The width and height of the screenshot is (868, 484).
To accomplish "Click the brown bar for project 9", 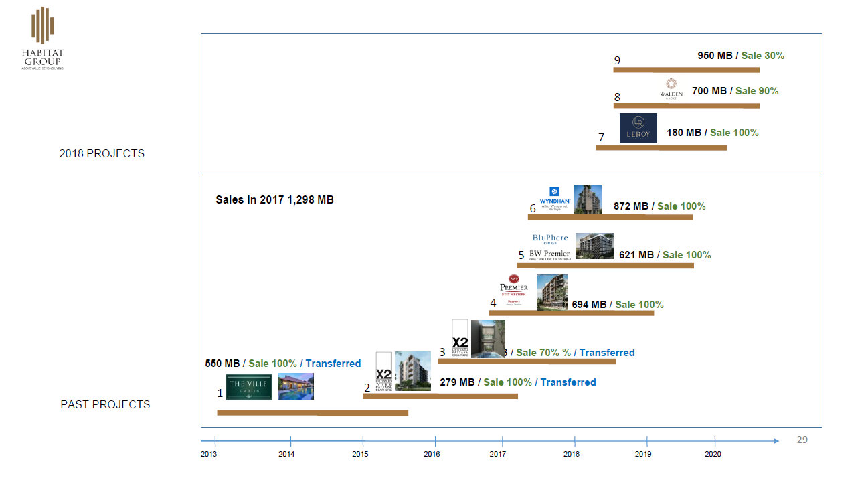I will (686, 70).
